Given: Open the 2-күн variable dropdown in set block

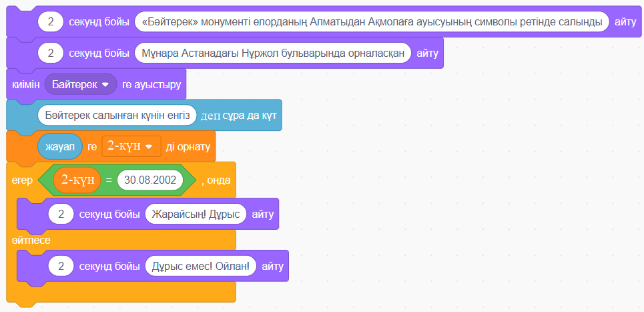Looking at the screenshot, I should [x=131, y=146].
